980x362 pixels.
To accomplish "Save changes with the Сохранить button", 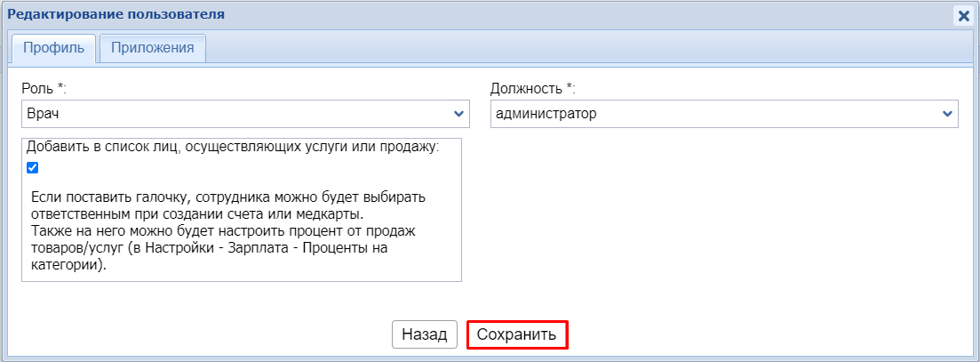I will pyautogui.click(x=516, y=334).
